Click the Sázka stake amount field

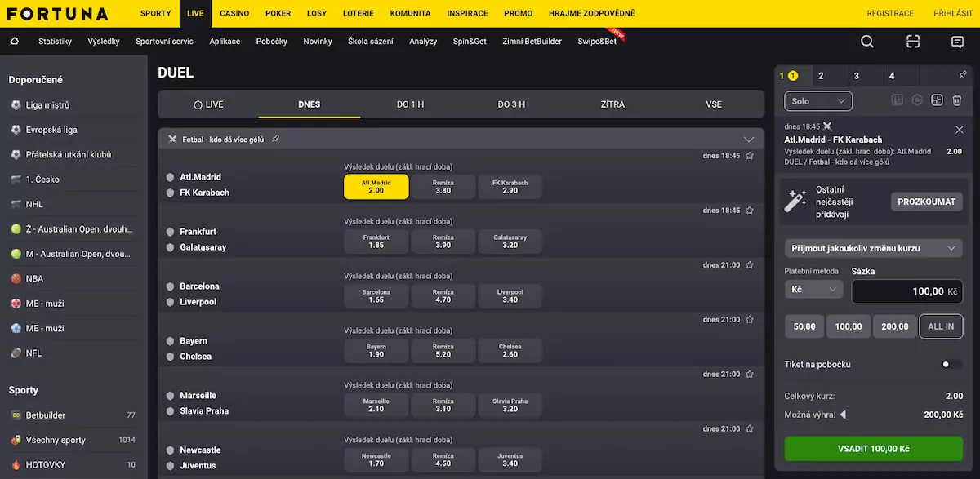pos(906,291)
